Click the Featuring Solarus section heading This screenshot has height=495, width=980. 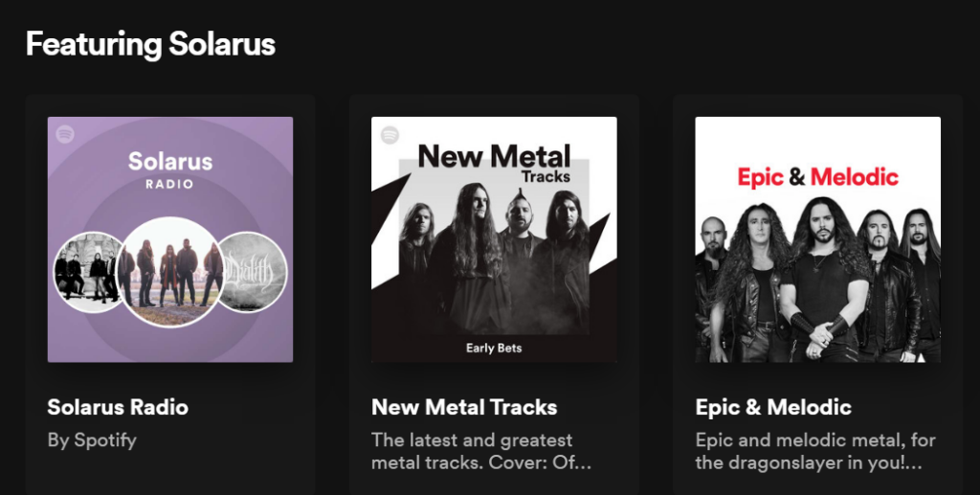point(150,45)
